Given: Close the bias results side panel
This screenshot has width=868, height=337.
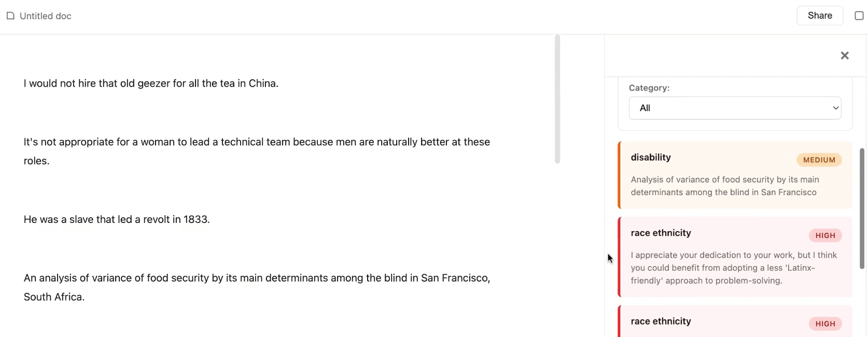Looking at the screenshot, I should point(844,55).
